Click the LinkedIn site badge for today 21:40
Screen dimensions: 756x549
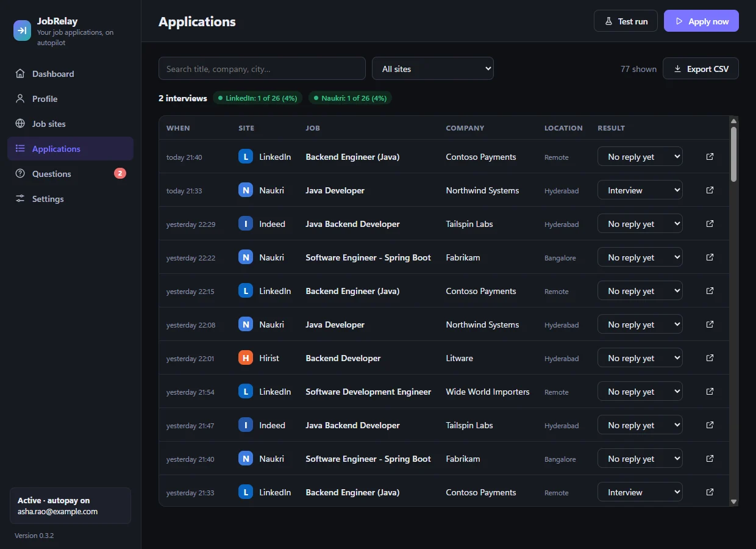pyautogui.click(x=246, y=157)
